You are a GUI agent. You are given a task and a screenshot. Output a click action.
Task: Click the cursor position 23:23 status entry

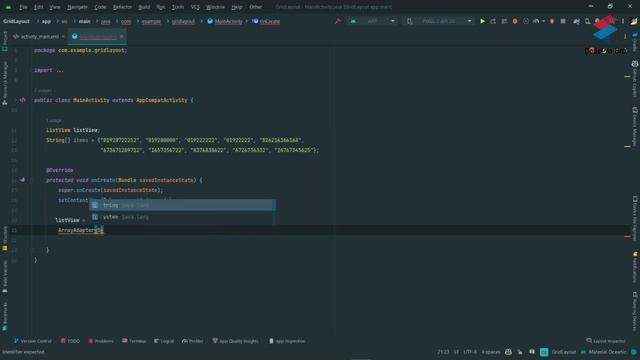pyautogui.click(x=443, y=352)
